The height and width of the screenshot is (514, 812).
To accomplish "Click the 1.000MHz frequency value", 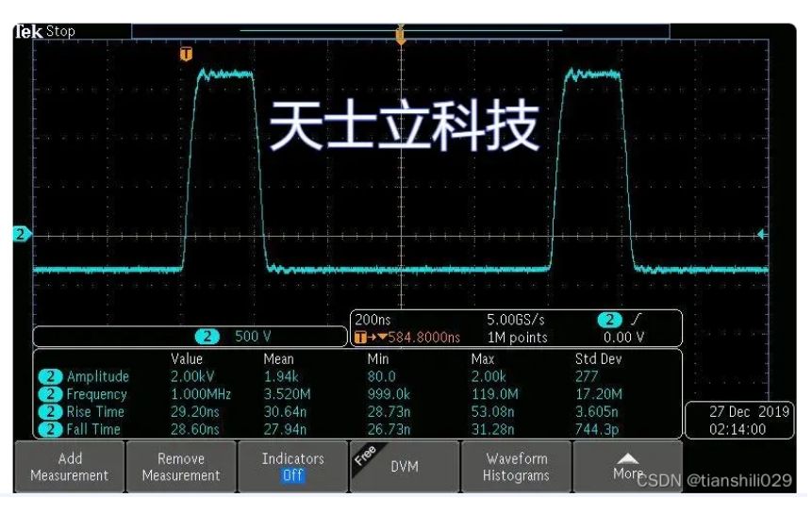I will pyautogui.click(x=201, y=394).
